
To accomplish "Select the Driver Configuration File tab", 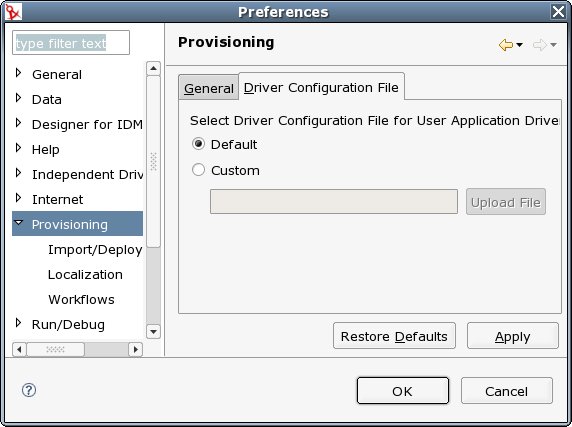I will [x=321, y=87].
